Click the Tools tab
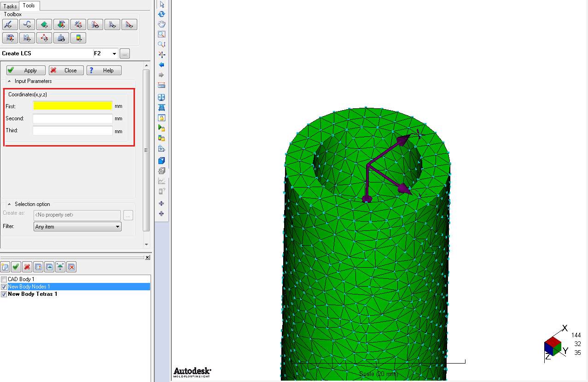 point(29,6)
